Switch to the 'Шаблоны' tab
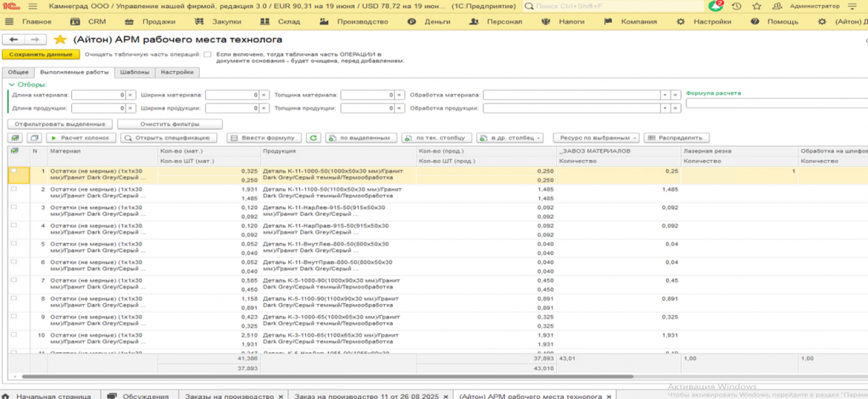 pyautogui.click(x=133, y=73)
